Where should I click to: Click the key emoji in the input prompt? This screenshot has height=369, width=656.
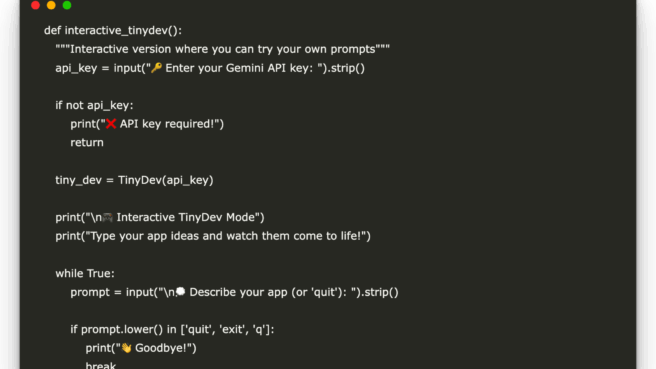(x=156, y=68)
